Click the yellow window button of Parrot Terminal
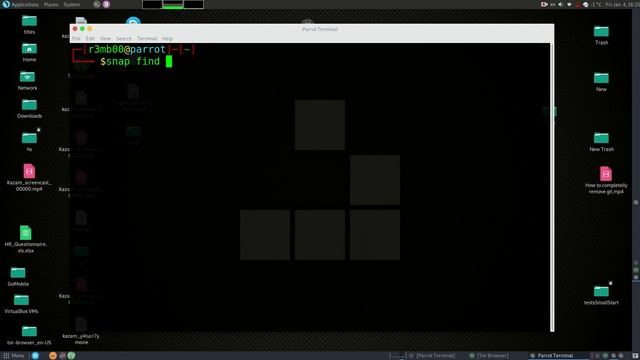Viewport: 640px width, 360px height. coord(90,29)
